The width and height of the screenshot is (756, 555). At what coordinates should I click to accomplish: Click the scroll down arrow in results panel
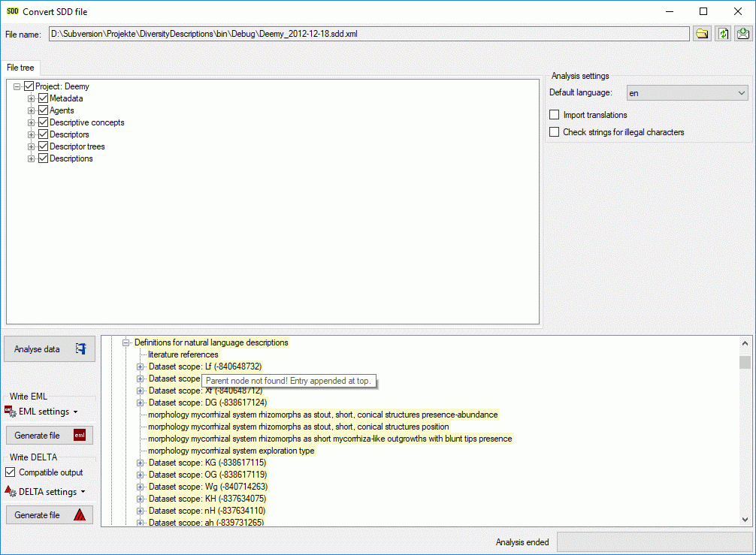click(x=745, y=519)
